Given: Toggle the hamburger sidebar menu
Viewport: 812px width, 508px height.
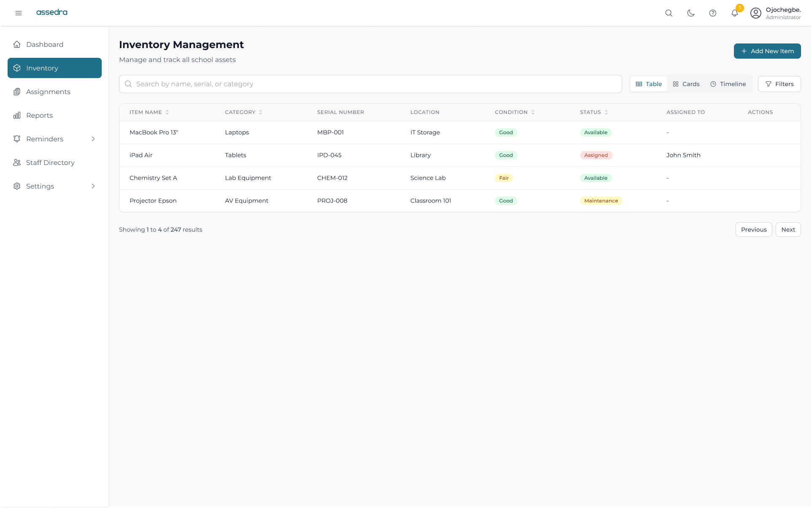Looking at the screenshot, I should (19, 13).
